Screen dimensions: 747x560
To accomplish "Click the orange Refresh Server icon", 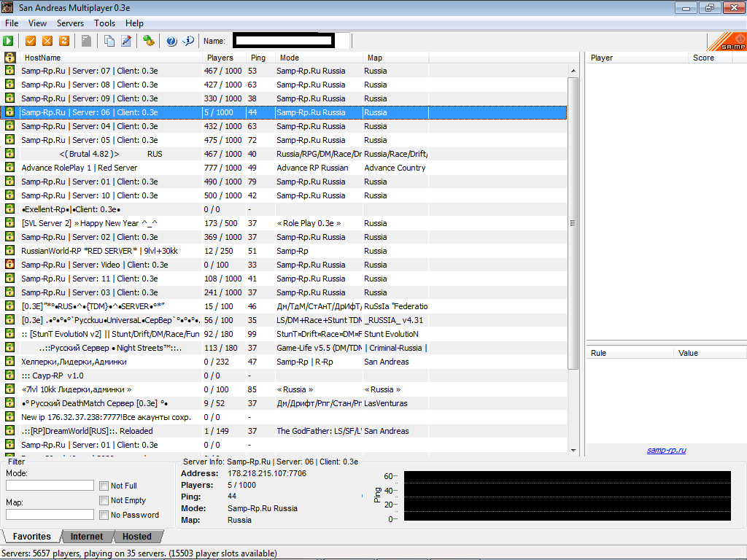I will [x=64, y=41].
